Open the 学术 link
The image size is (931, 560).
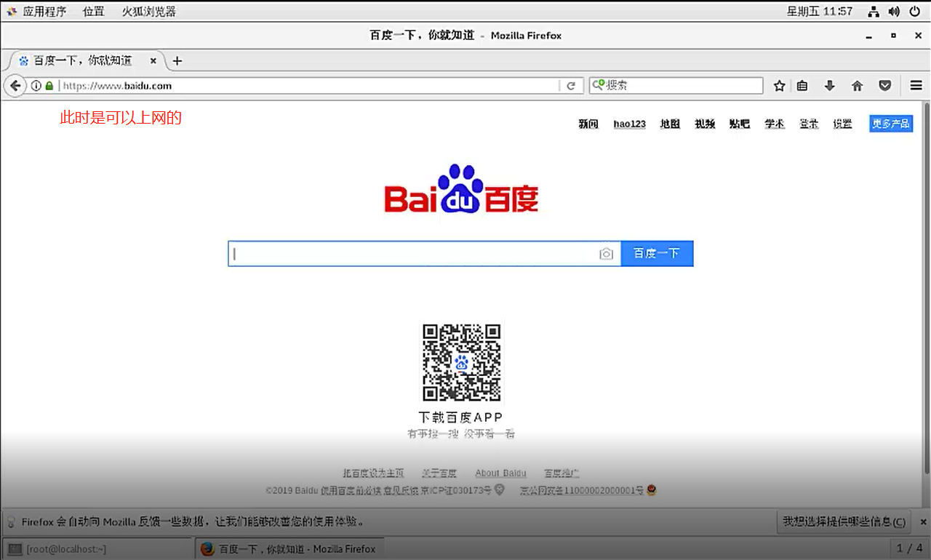point(775,124)
